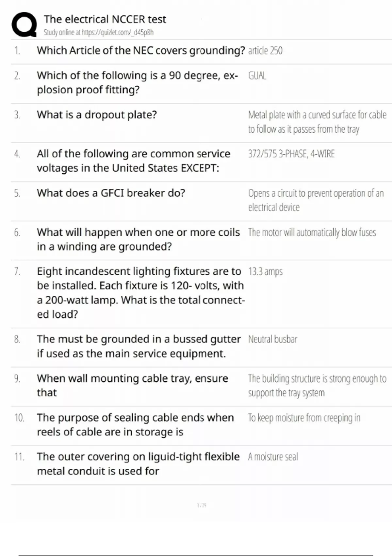Select the explosion proof fitting question
The width and height of the screenshot is (392, 556).
137,82
